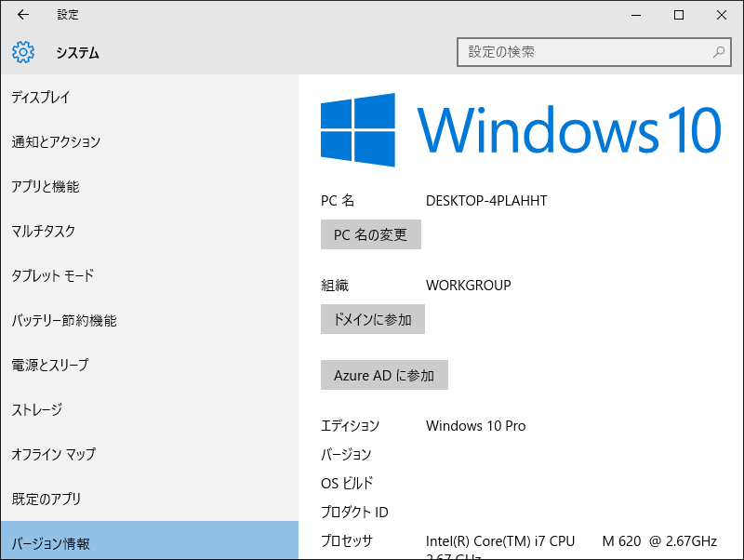Click the System settings gear icon
The image size is (744, 560).
point(23,52)
